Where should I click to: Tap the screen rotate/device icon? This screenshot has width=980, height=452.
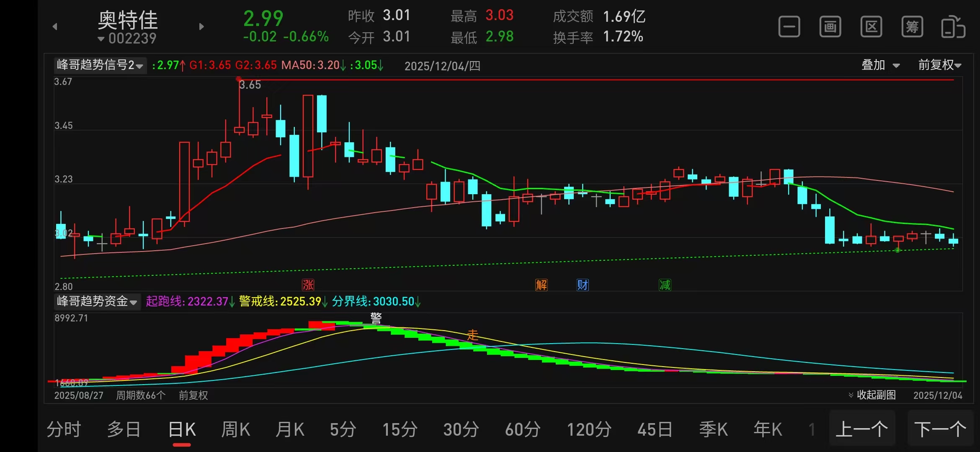[x=953, y=27]
